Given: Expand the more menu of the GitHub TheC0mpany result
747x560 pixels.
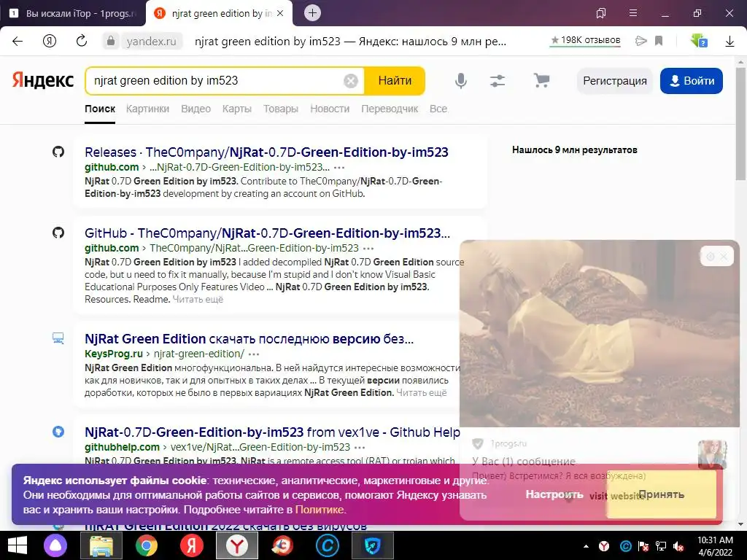Looking at the screenshot, I should [368, 249].
